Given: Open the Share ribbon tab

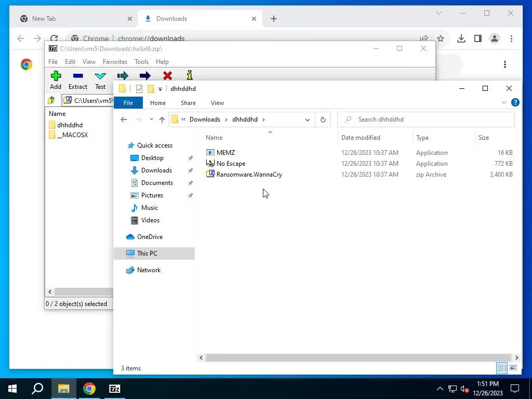Looking at the screenshot, I should pos(188,103).
